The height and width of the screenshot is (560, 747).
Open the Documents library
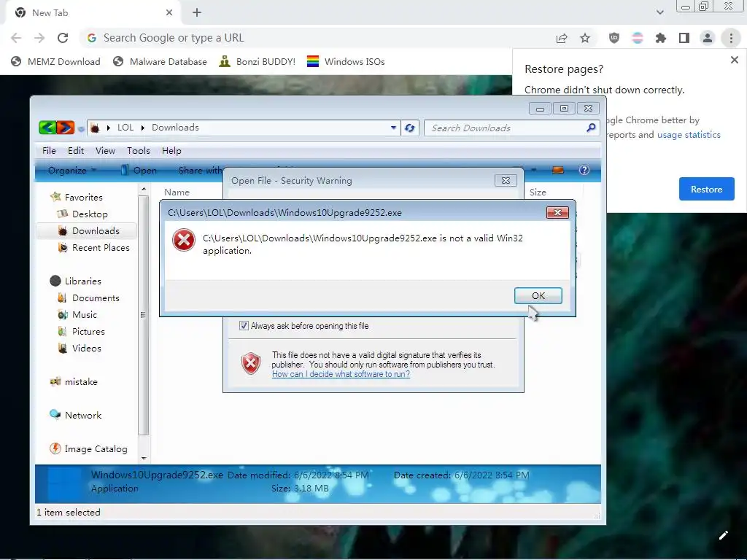(88, 298)
